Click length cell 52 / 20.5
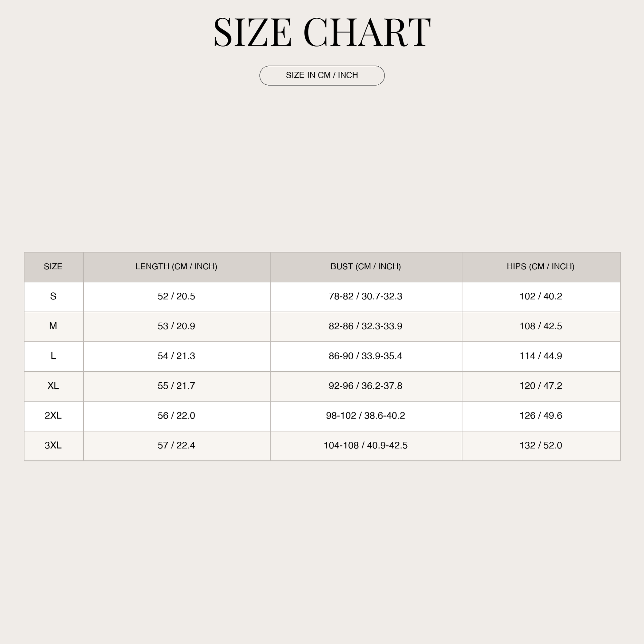This screenshot has width=644, height=644. point(176,297)
